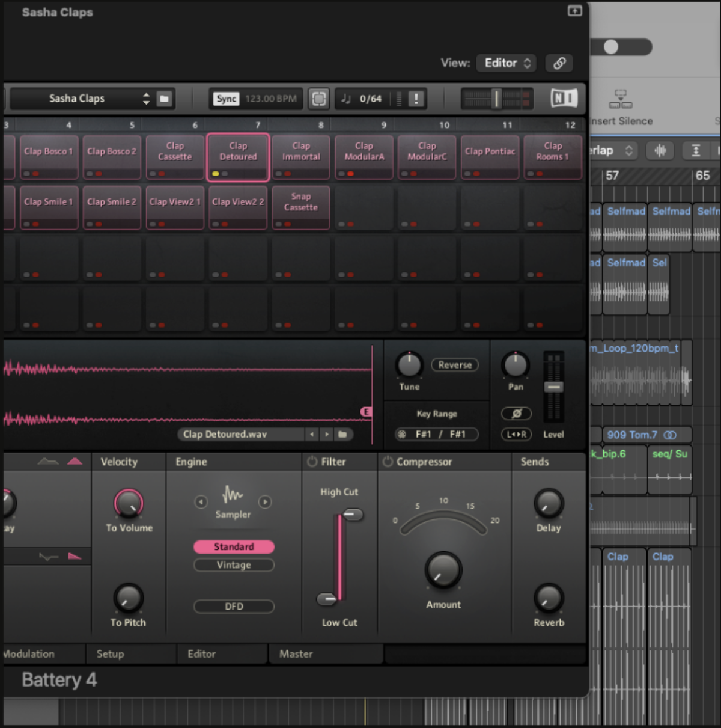Select previous engine mode arrow left of Sampler
721x728 pixels.
(201, 501)
